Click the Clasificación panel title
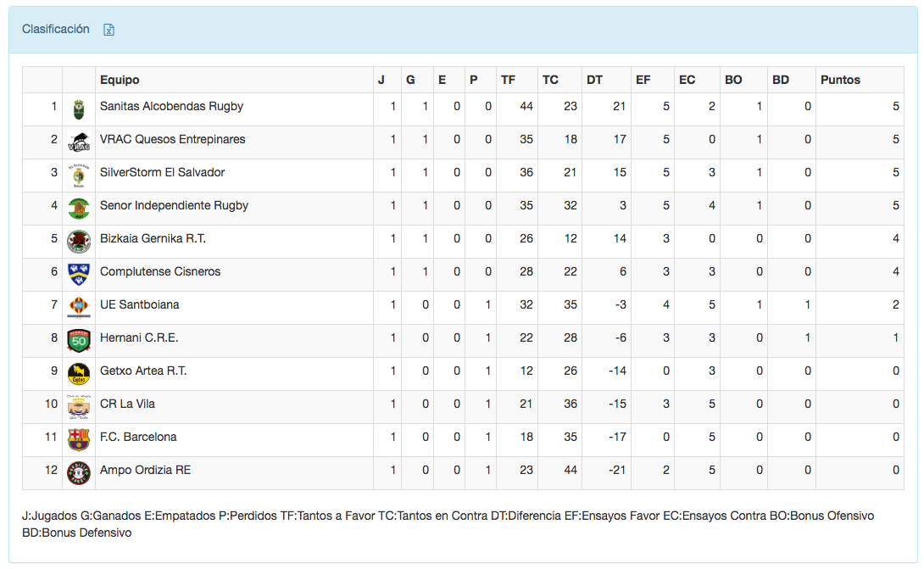Screen dimensions: 924x569 [56, 29]
